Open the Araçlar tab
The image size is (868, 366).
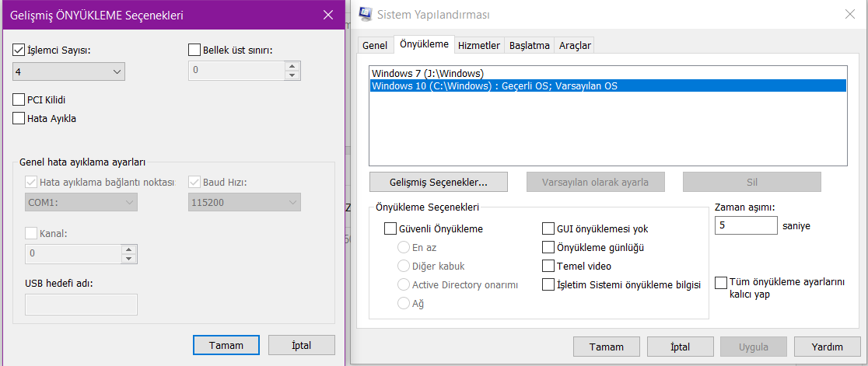(576, 46)
